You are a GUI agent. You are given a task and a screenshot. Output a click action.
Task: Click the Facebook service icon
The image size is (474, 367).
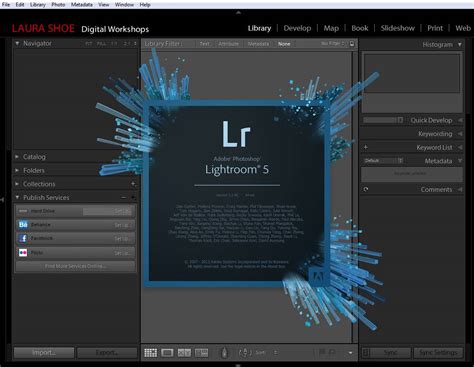click(x=23, y=238)
